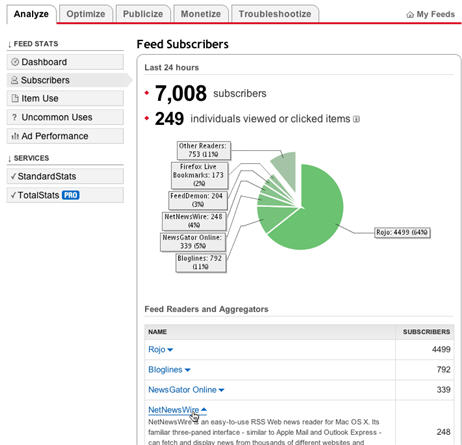Expand the Rojo reader row
This screenshot has height=445, width=462.
(x=160, y=350)
